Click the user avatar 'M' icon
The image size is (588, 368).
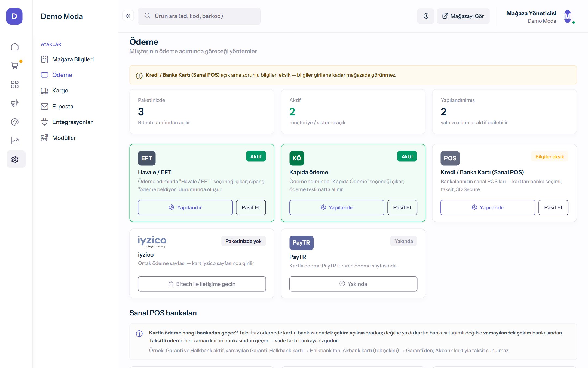(x=568, y=17)
